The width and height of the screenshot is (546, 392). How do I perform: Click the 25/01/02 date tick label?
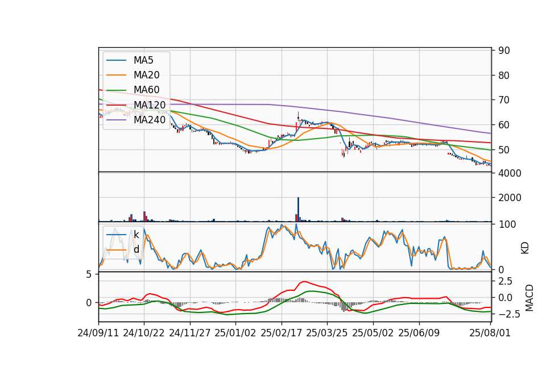[235, 333]
